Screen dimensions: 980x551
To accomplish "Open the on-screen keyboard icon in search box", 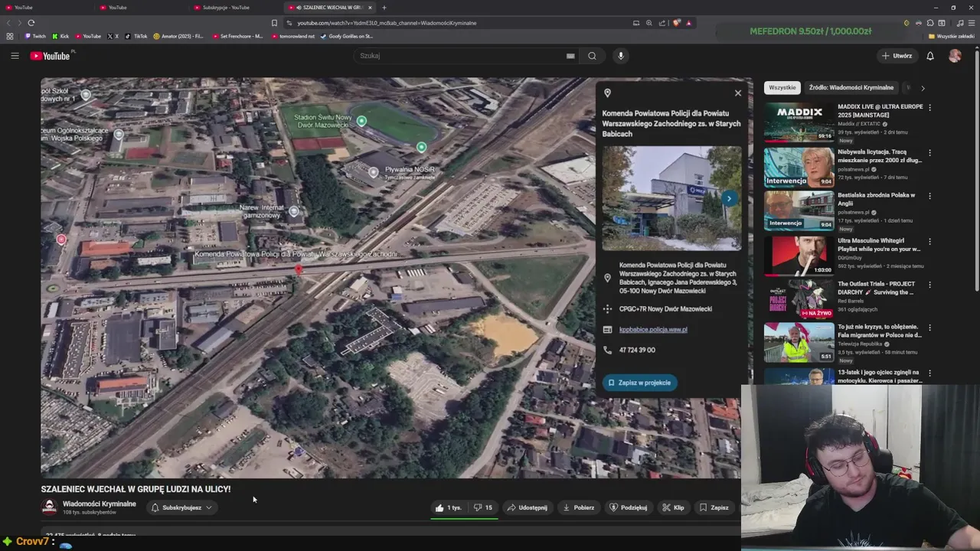I will point(570,56).
